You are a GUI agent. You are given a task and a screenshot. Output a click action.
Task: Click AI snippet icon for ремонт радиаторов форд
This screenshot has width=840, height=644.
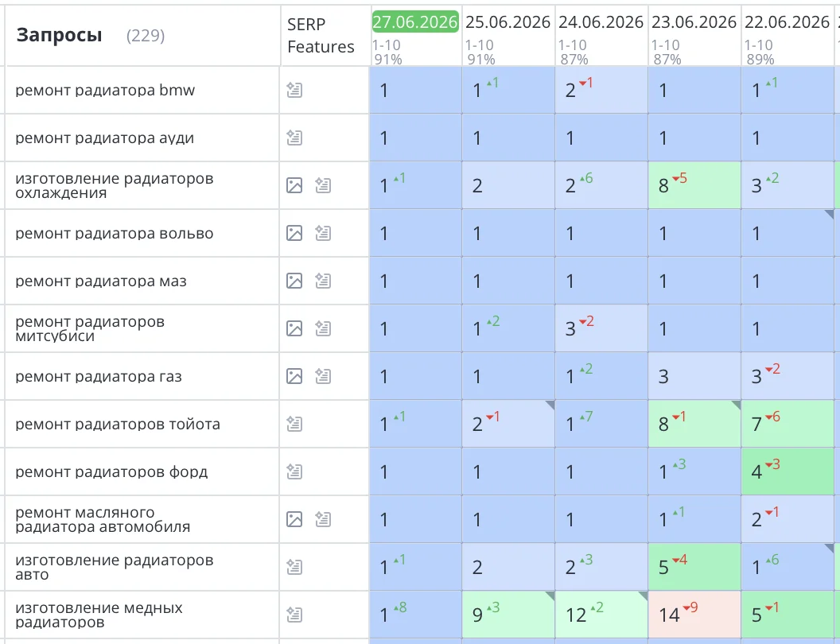pyautogui.click(x=294, y=471)
